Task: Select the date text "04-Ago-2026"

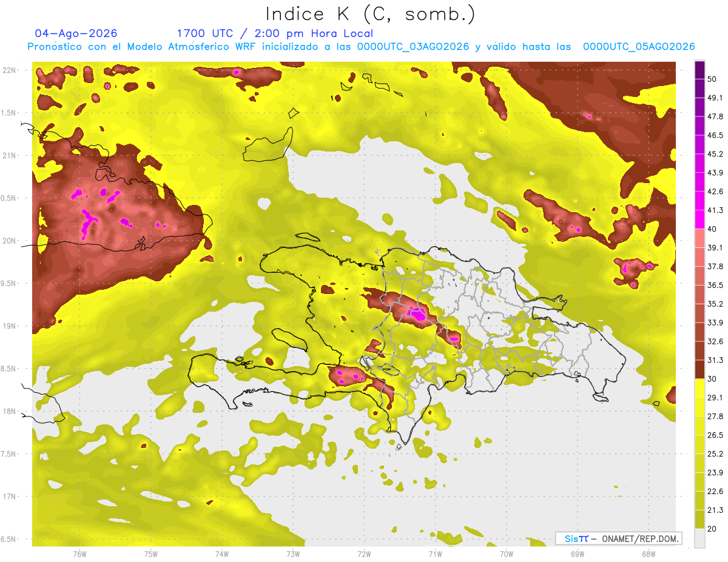Action: (x=76, y=33)
